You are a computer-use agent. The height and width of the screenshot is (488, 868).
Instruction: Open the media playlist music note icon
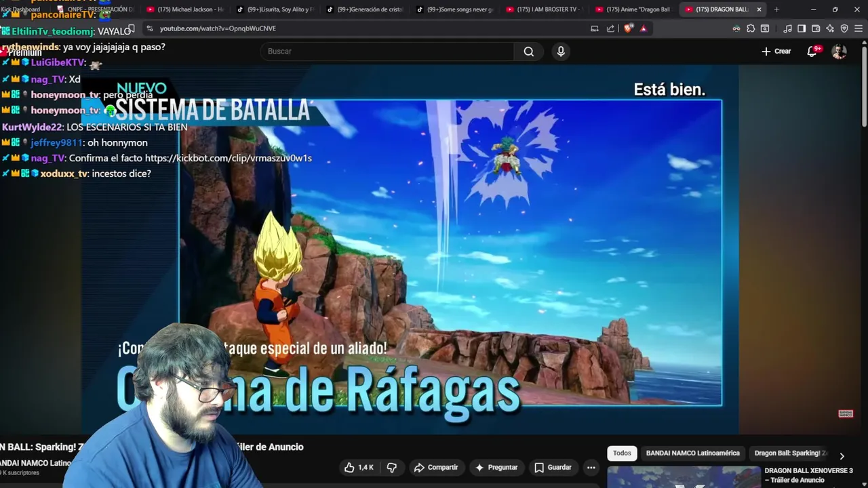[x=787, y=28]
